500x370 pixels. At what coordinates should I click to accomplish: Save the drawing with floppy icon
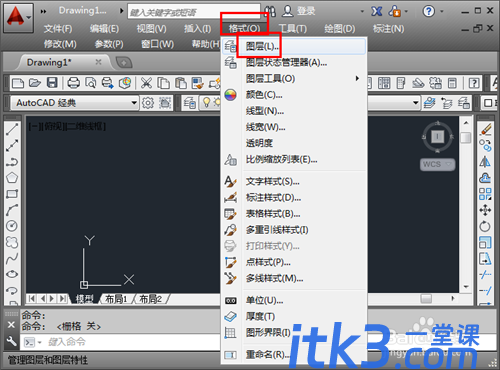52,83
